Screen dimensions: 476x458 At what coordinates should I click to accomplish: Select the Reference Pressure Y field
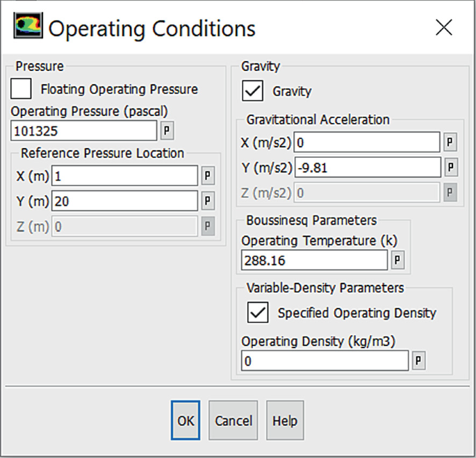124,201
